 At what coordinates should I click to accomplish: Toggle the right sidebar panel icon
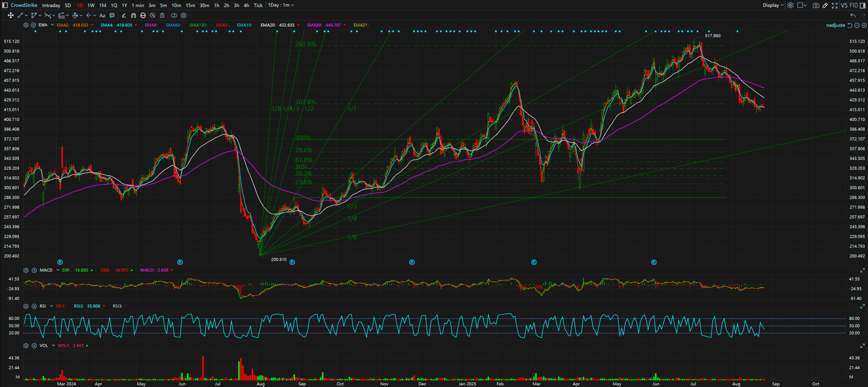(x=863, y=5)
